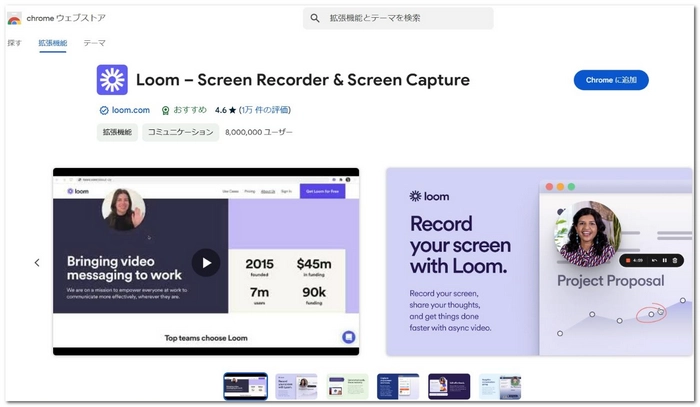The image size is (700, 407).
Task: Click the chrome ウェブストア title text
Action: 66,18
